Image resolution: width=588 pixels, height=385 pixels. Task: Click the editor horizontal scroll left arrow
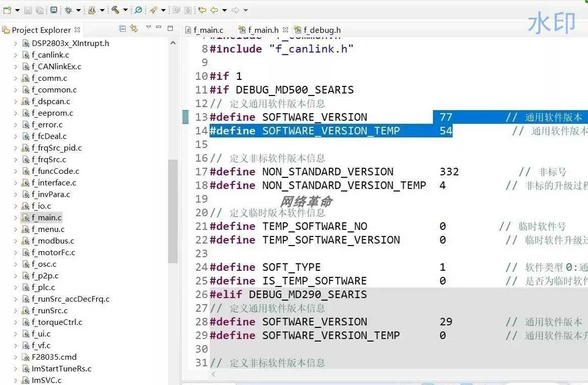[x=214, y=374]
